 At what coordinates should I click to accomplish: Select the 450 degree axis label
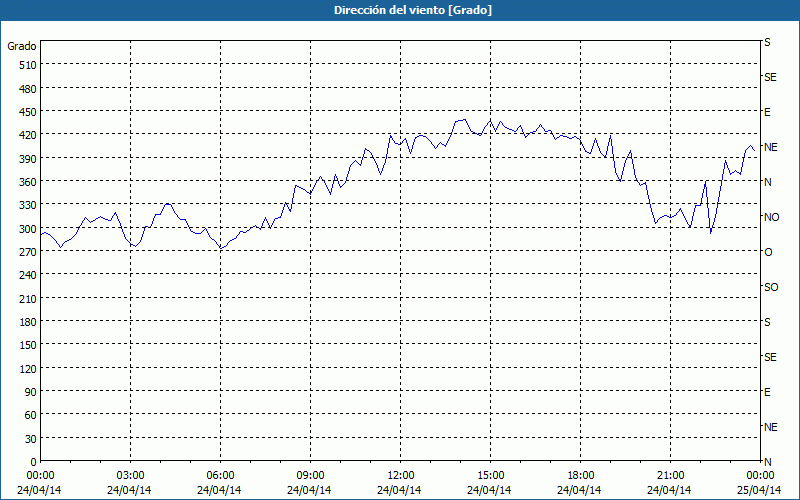click(28, 112)
